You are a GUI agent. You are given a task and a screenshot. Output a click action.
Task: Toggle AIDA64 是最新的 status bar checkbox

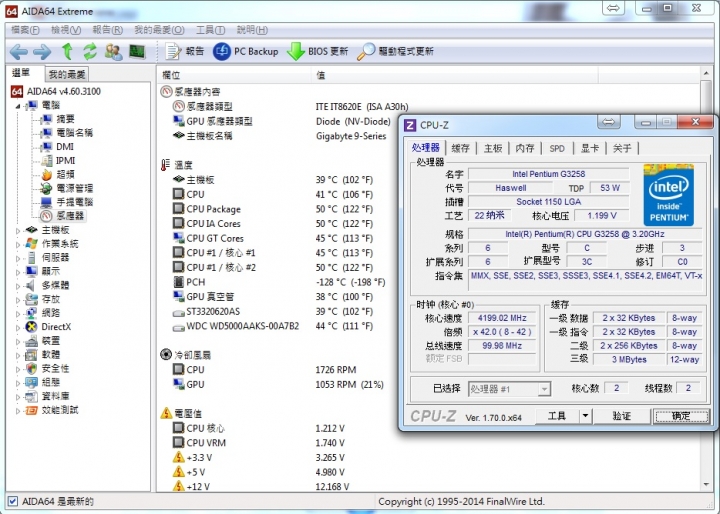[x=13, y=501]
